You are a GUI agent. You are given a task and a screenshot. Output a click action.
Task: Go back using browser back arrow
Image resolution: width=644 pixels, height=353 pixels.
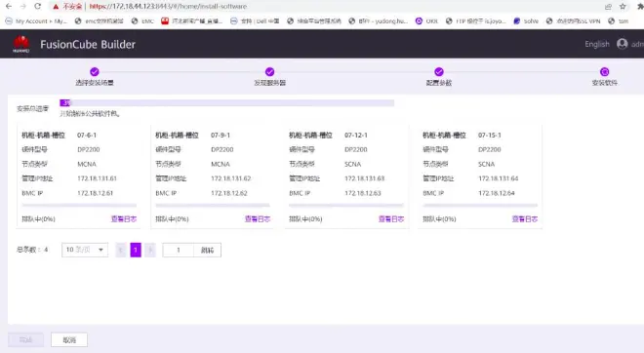tap(9, 6)
